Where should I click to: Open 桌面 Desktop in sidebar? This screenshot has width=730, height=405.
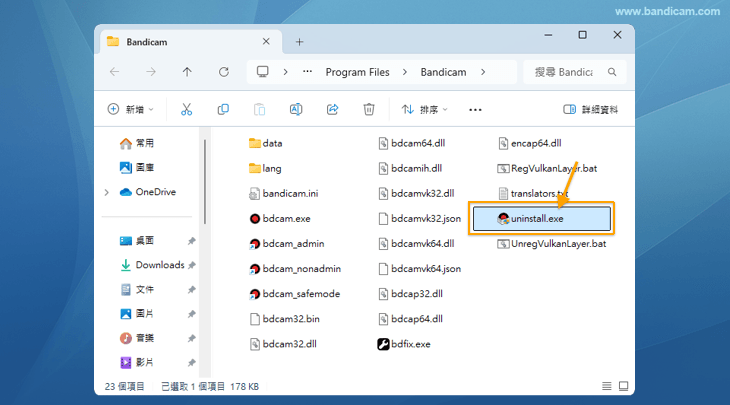(137, 241)
